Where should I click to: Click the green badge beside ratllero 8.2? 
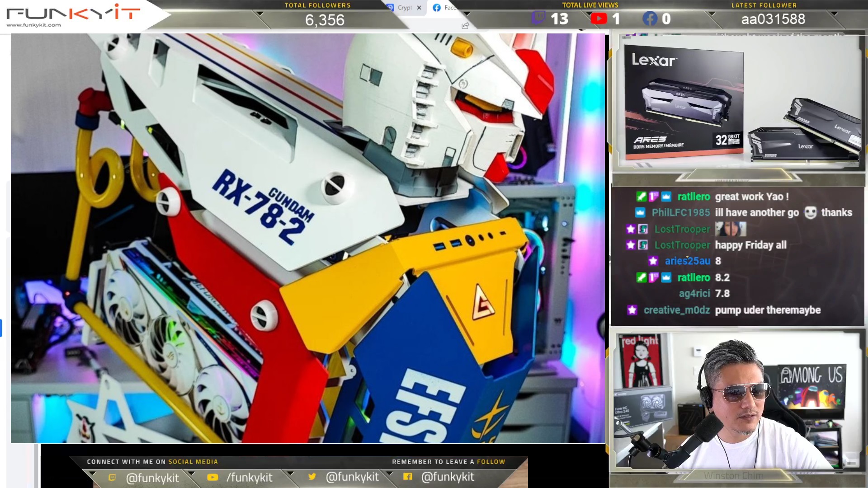point(641,277)
